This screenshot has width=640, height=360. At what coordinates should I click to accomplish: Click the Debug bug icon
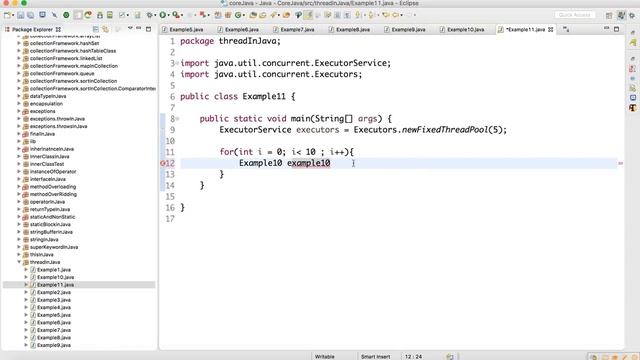point(150,15)
